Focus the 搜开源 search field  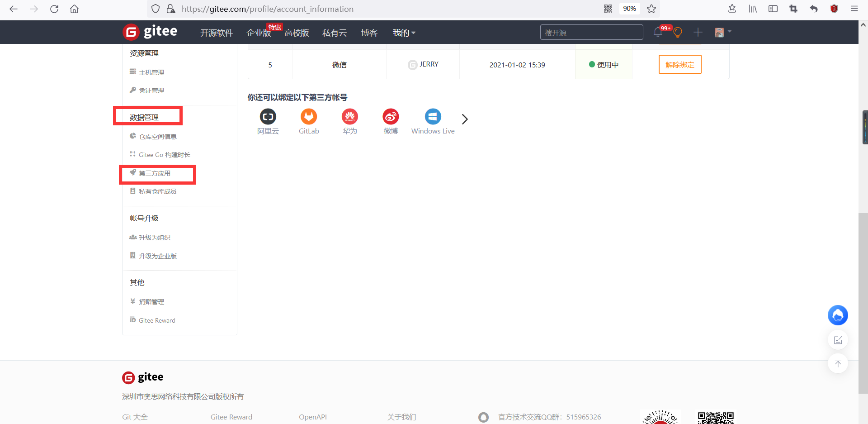591,33
